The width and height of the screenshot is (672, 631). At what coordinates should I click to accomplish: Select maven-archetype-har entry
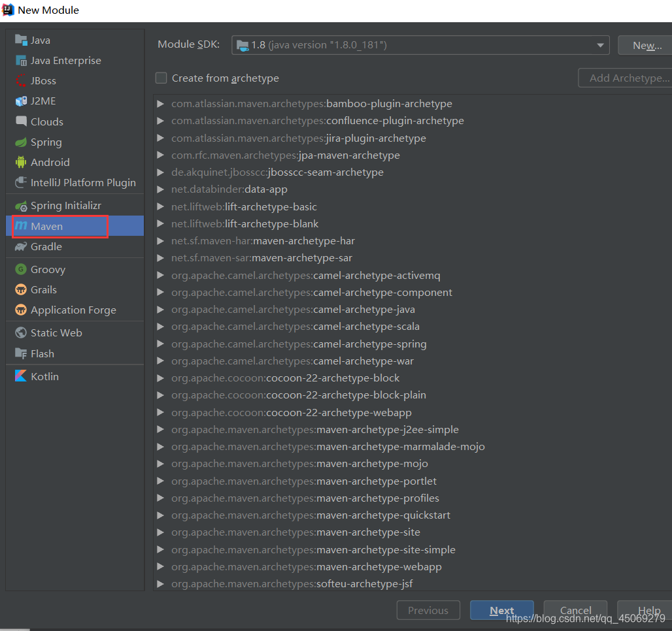(x=263, y=241)
